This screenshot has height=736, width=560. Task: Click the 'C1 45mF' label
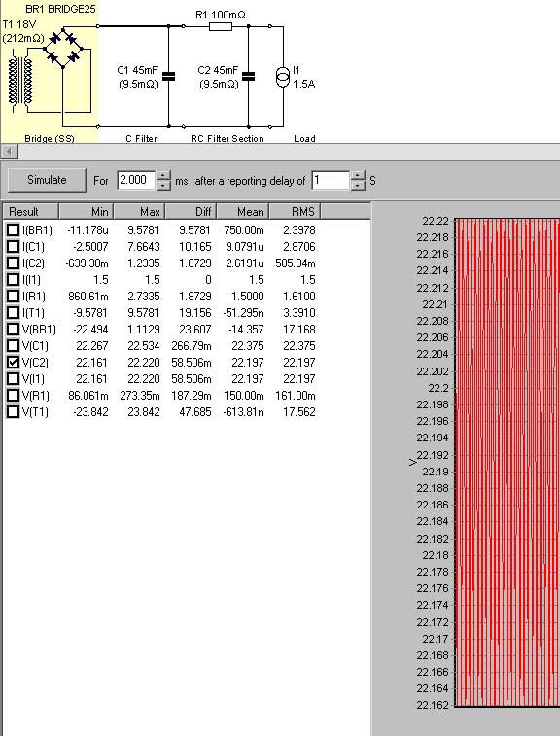coord(137,70)
